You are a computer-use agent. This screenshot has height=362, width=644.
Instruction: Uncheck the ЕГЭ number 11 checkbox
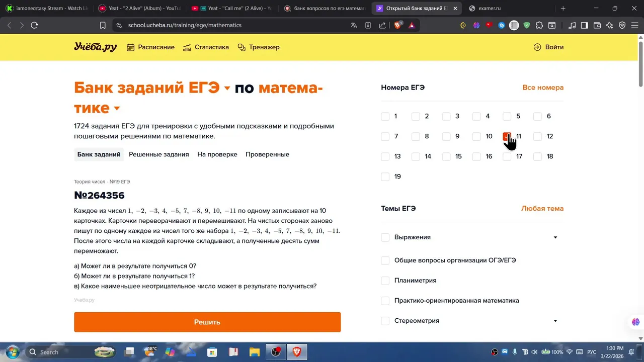pyautogui.click(x=507, y=136)
